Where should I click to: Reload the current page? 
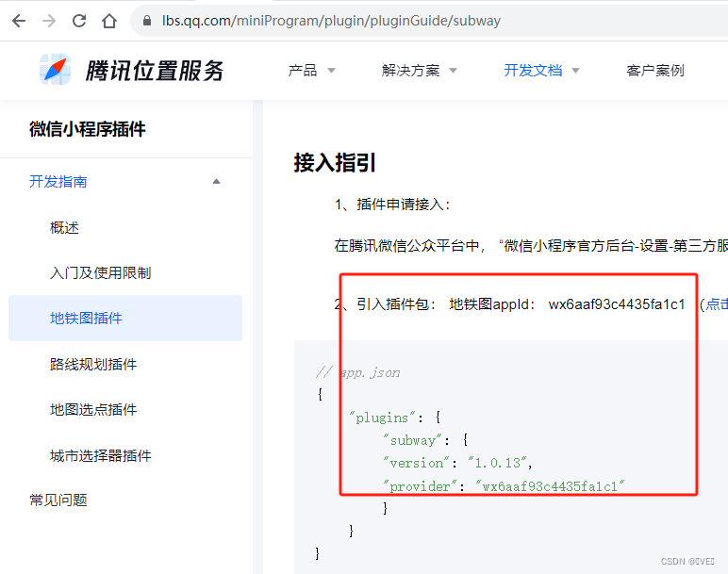coord(79,21)
